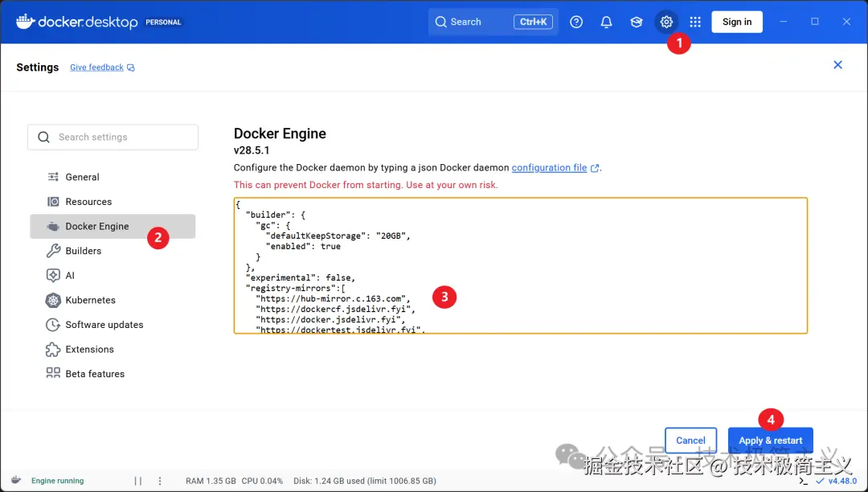Open the apps grid icon
This screenshot has height=492, width=868.
pos(695,23)
